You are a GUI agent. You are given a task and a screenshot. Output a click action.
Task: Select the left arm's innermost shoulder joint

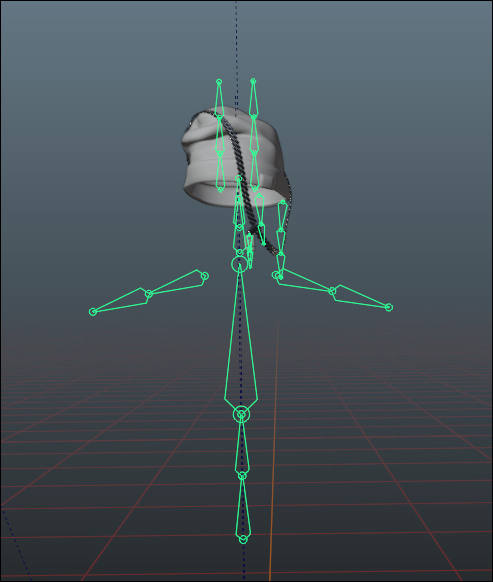point(205,276)
